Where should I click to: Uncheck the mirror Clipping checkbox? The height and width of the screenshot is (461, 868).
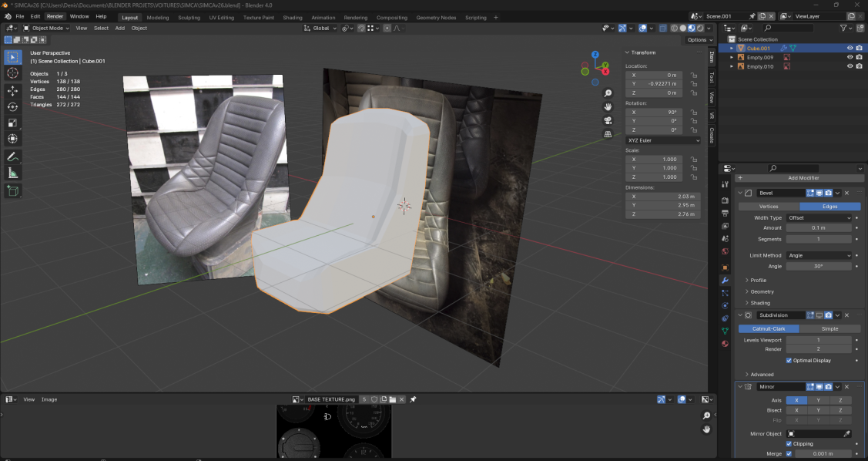coord(789,444)
